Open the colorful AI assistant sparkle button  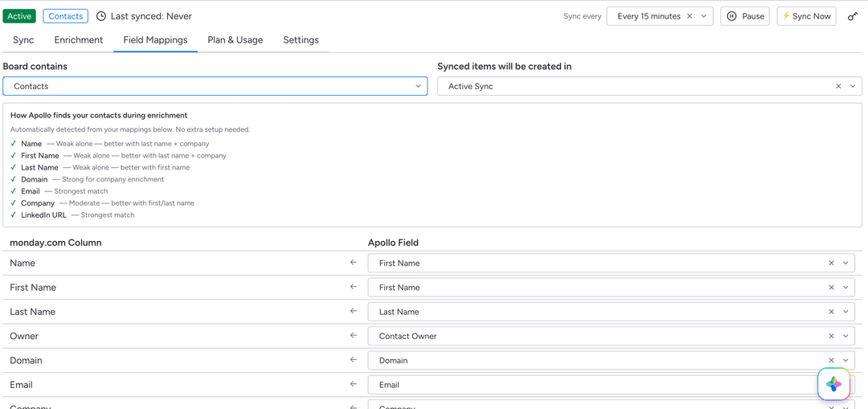(x=833, y=383)
